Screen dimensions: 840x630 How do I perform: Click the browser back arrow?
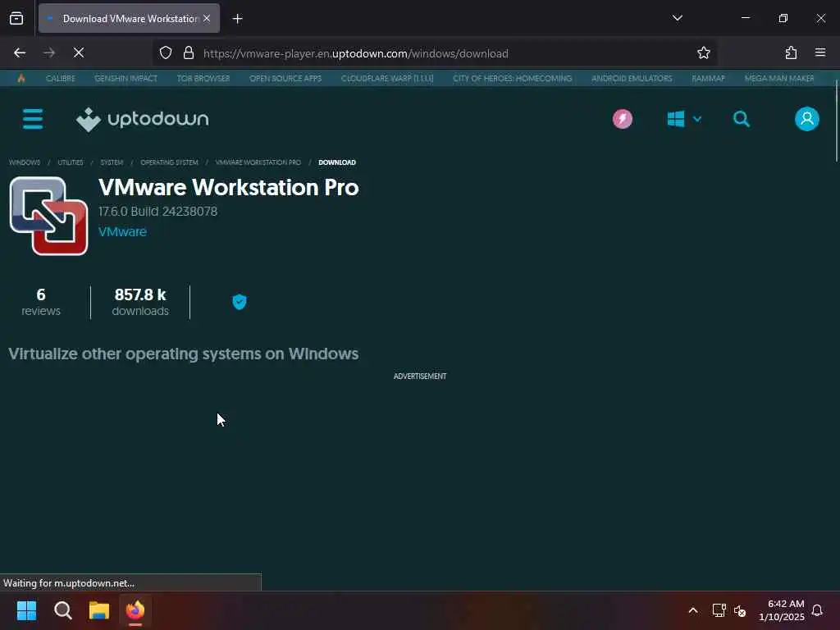(20, 53)
